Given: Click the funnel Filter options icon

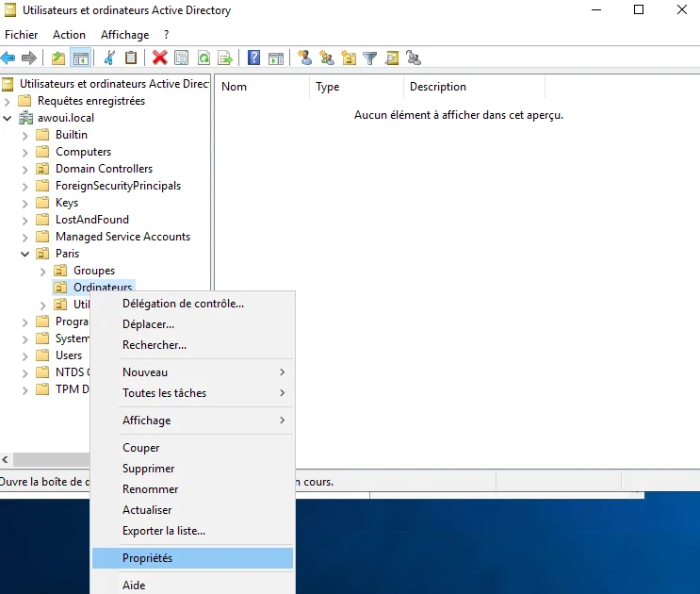Looking at the screenshot, I should [x=370, y=58].
